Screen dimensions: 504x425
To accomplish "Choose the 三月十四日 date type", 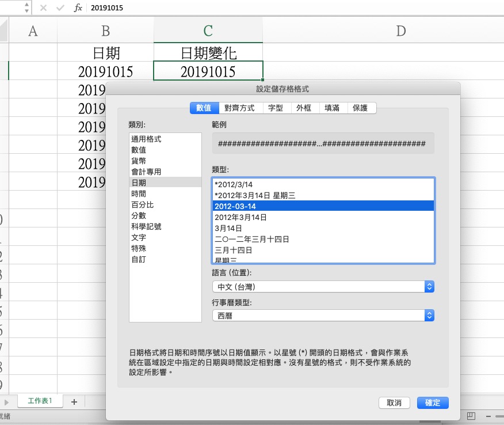I will (323, 251).
